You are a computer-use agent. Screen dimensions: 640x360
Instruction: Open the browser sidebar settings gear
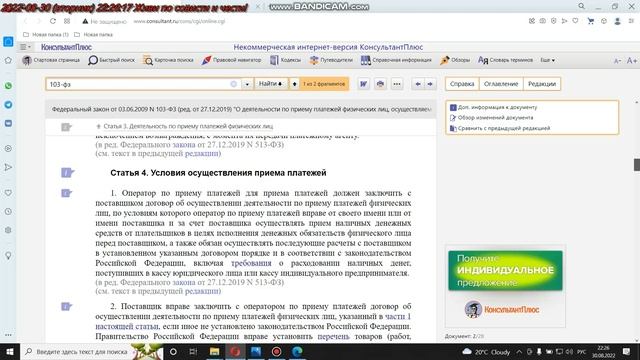tap(8, 230)
